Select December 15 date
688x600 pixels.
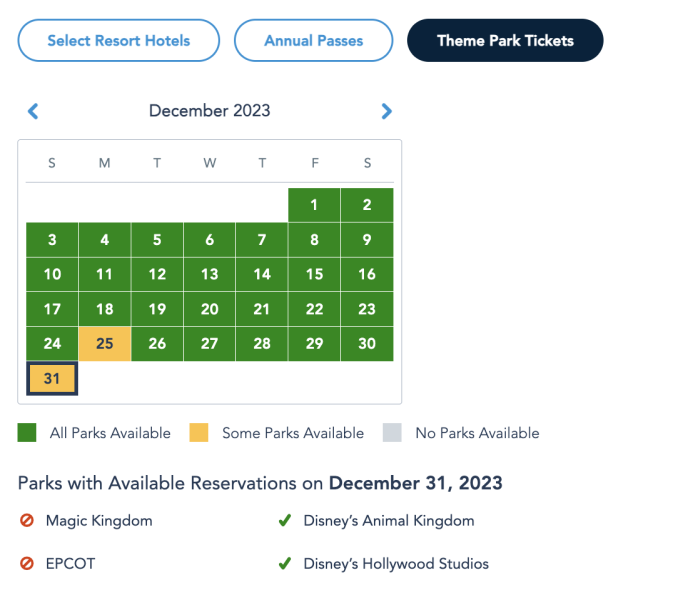pyautogui.click(x=314, y=274)
